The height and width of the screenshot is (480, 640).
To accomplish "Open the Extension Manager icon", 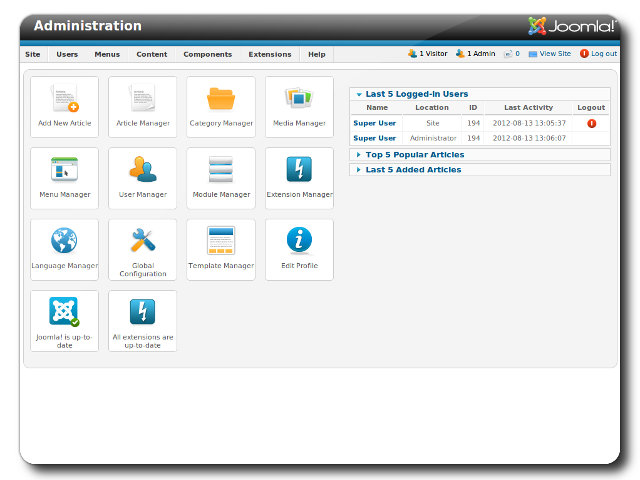I will 299,170.
